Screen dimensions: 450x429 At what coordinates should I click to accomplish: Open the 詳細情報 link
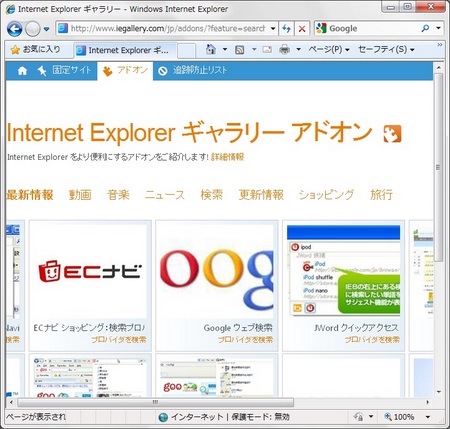pos(227,157)
